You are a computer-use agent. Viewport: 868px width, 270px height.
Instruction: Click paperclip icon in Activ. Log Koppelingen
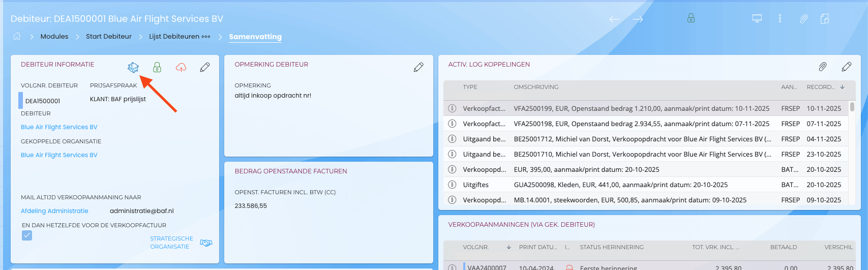pos(822,67)
